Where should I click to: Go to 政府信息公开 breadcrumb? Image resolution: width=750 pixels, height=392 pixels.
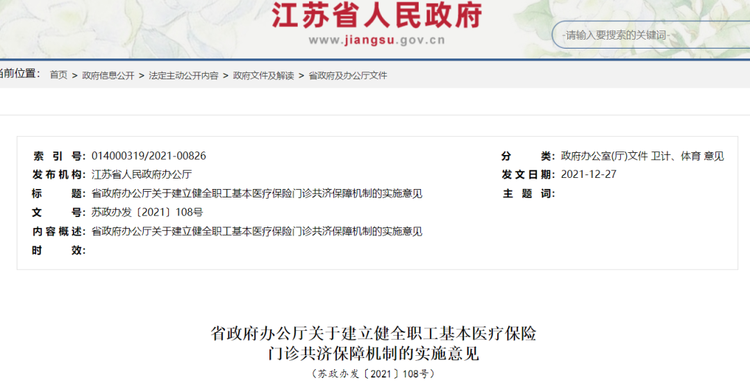[108, 76]
